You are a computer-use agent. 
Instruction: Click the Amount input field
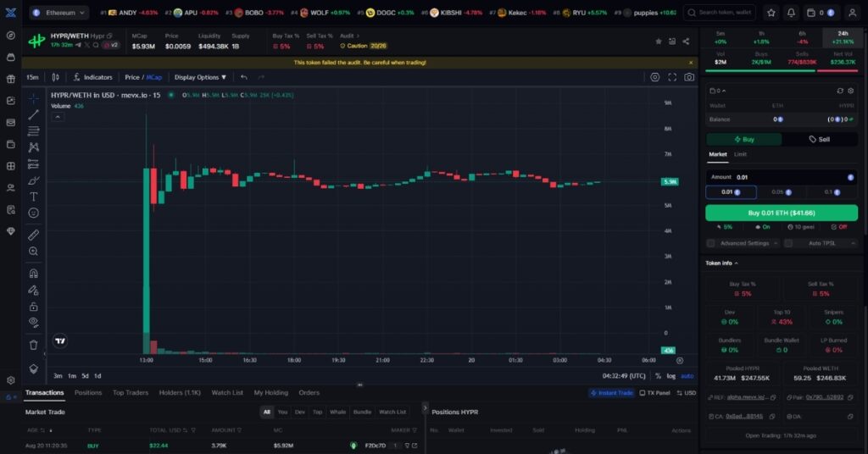[782, 177]
